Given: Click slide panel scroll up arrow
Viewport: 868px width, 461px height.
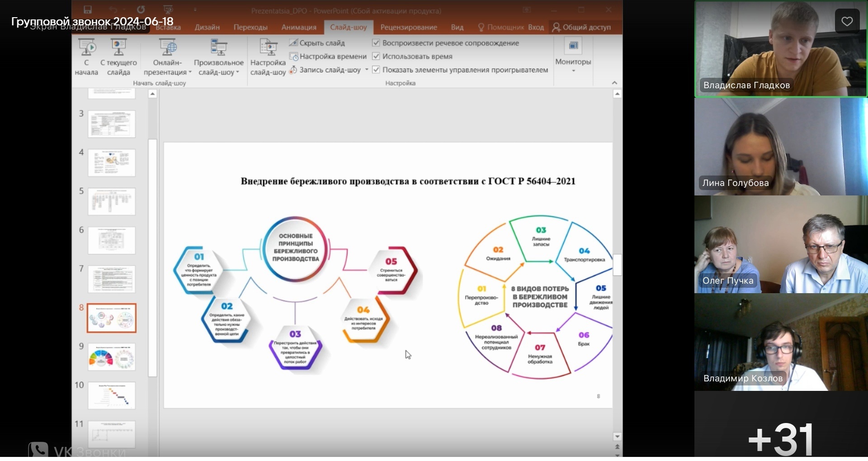Looking at the screenshot, I should [153, 94].
